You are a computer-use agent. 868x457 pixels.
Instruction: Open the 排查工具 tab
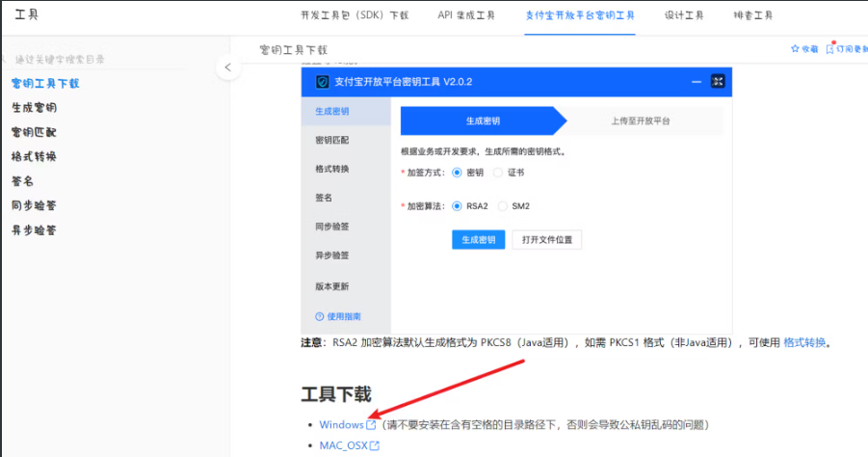click(x=752, y=15)
